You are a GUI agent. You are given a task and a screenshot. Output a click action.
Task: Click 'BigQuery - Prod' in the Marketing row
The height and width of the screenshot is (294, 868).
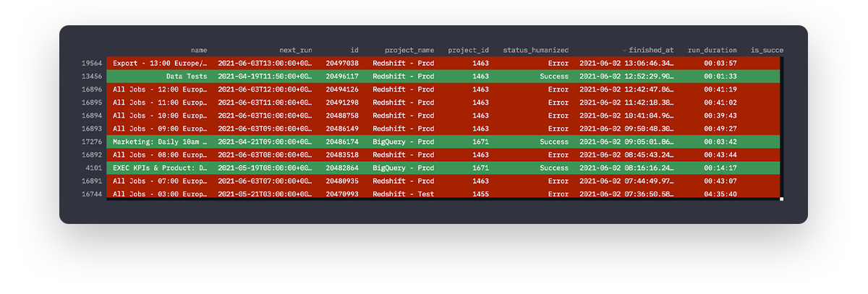404,142
